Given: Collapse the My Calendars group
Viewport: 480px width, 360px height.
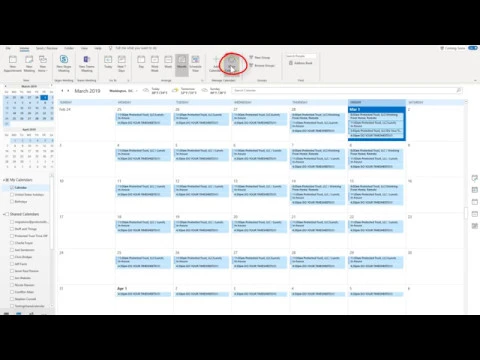Looking at the screenshot, I should [4, 180].
